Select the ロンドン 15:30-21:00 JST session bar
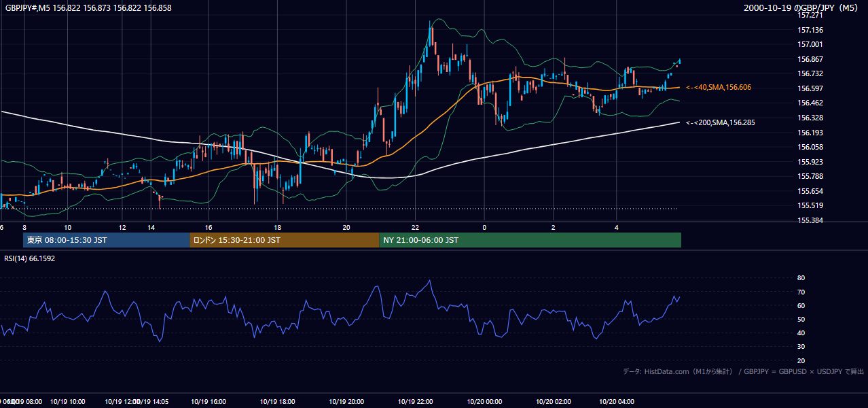 (x=284, y=240)
